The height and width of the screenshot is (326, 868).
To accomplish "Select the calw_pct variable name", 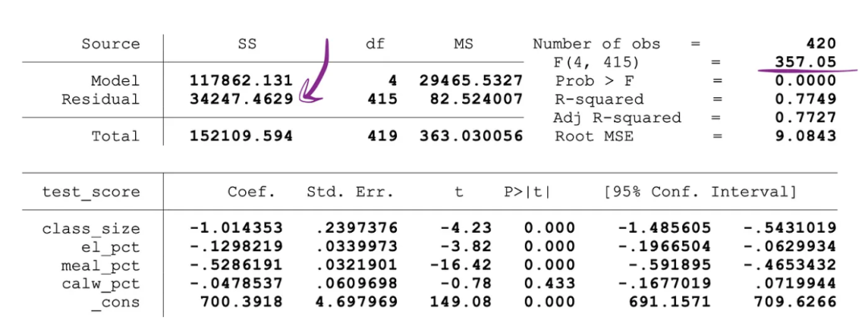I will coord(100,284).
